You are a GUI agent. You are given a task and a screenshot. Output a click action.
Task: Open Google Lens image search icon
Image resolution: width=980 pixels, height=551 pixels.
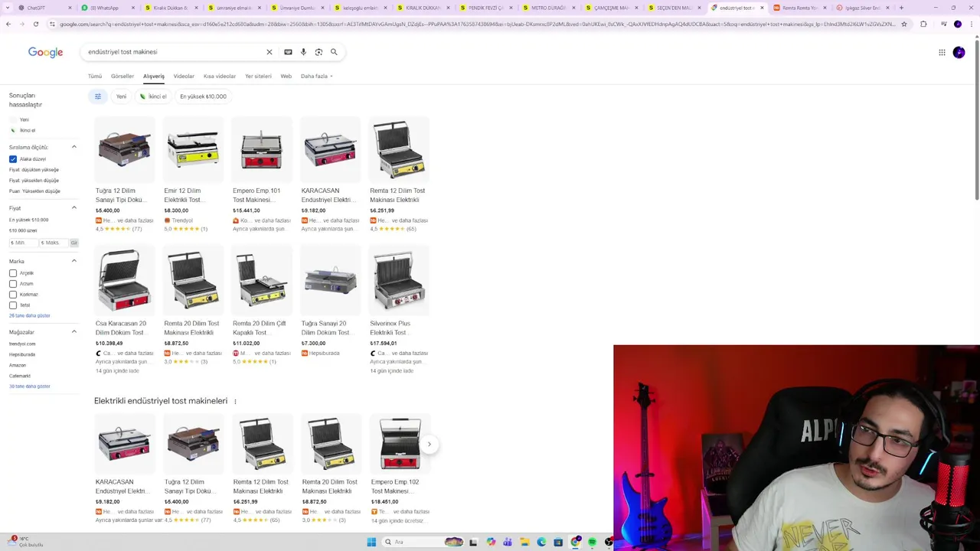[318, 52]
